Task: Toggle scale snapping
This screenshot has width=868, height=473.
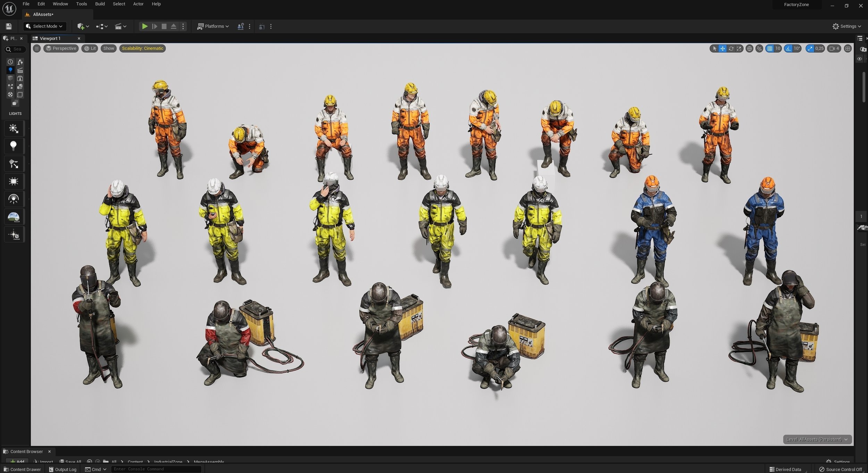Action: click(x=810, y=49)
